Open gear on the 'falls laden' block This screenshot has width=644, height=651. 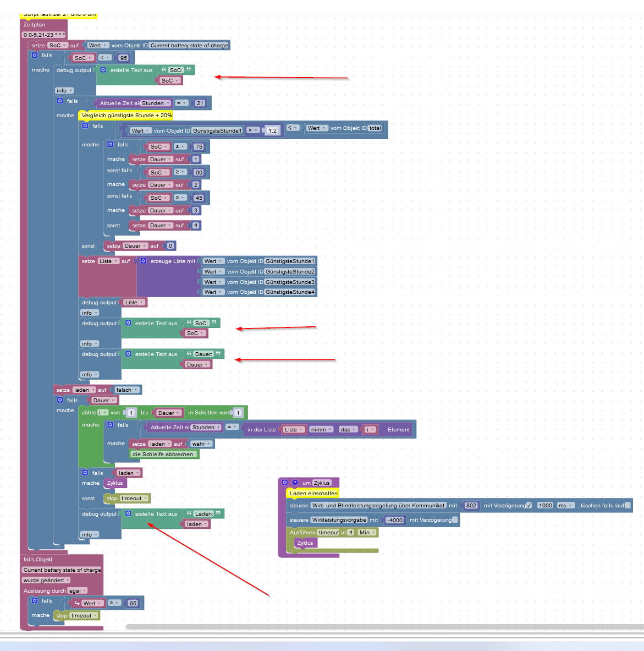85,473
